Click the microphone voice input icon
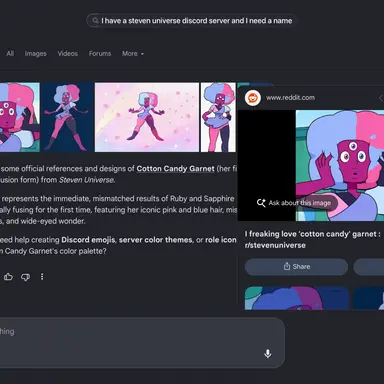Screen dimensions: 384x384 click(268, 354)
